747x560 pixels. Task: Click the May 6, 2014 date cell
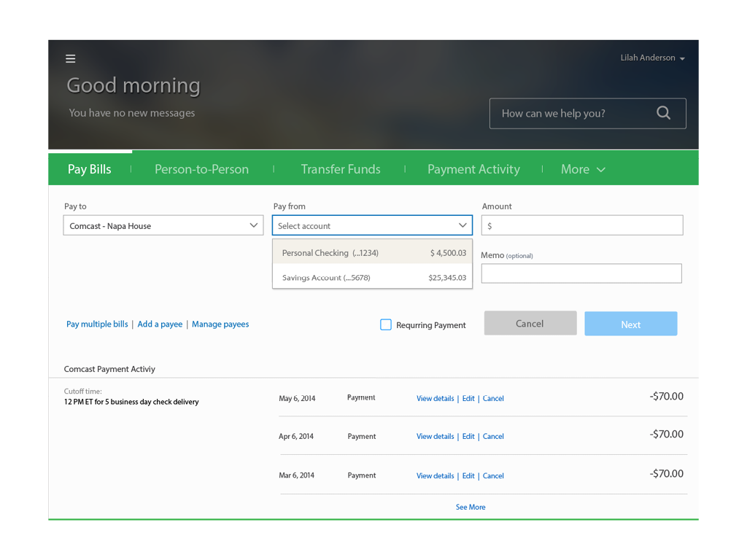pos(297,399)
